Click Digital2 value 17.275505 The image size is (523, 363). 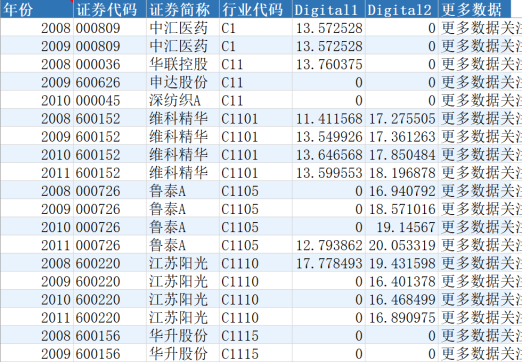(402, 118)
